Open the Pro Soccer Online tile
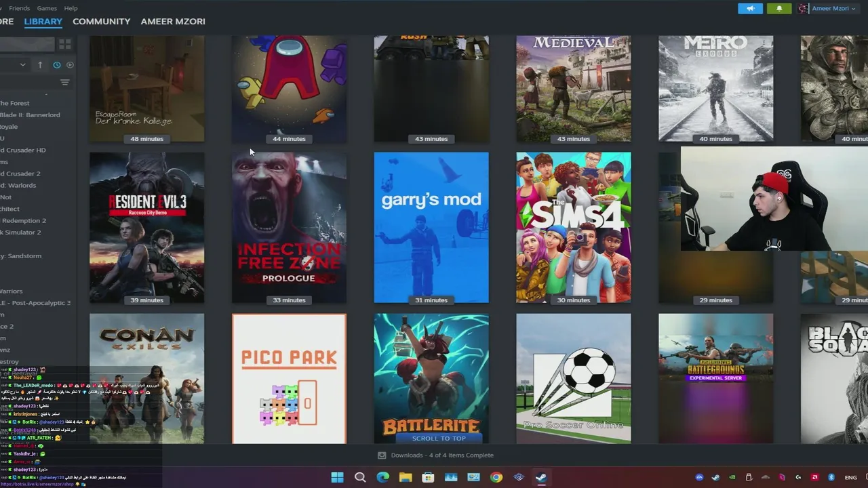The image size is (868, 488). (573, 378)
